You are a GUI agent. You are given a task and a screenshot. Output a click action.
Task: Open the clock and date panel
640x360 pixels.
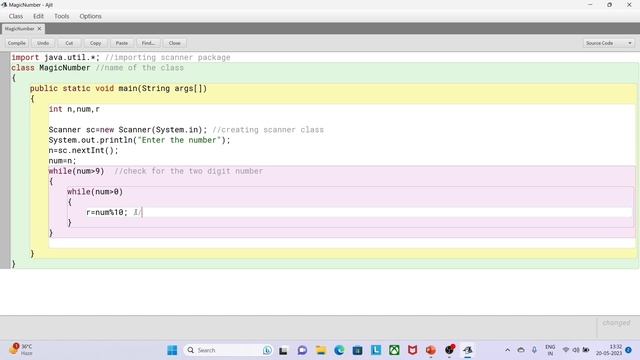pyautogui.click(x=609, y=350)
